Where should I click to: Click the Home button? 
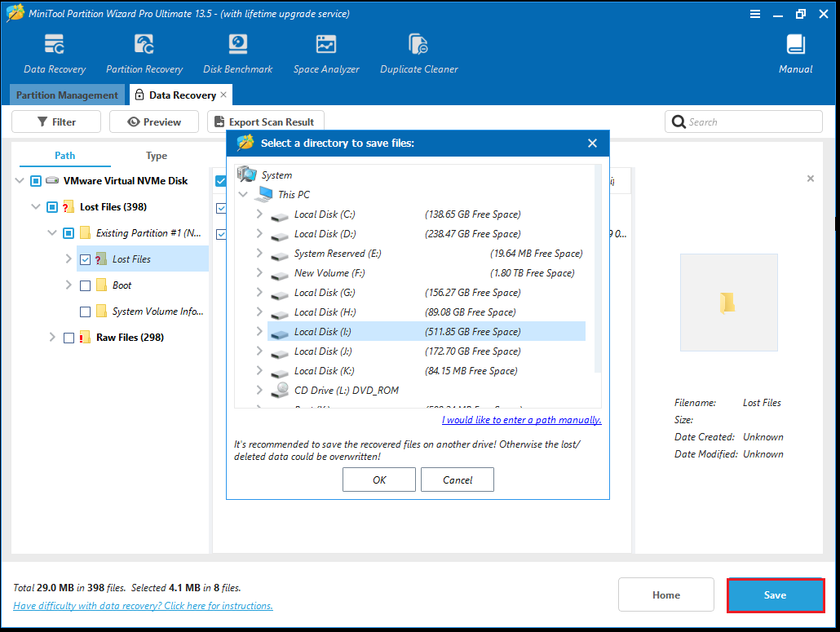point(666,594)
